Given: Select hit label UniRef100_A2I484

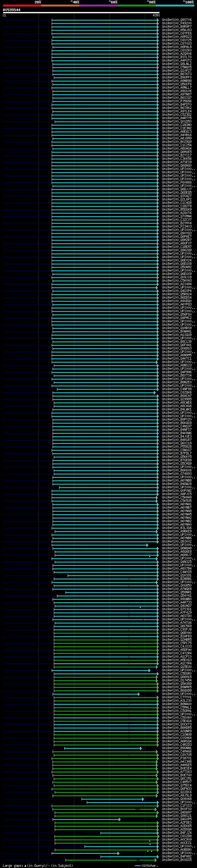Looking at the screenshot, I should tap(177, 284).
